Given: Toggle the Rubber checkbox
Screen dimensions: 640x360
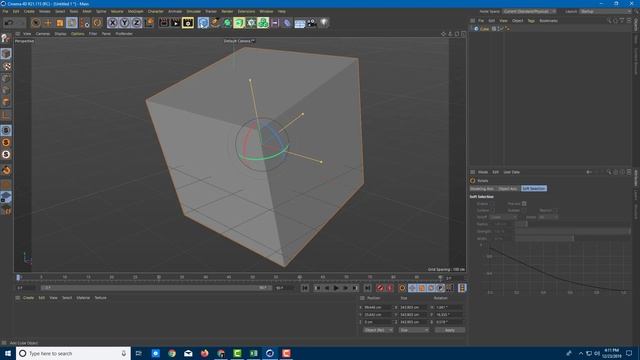Looking at the screenshot, I should pyautogui.click(x=524, y=211).
